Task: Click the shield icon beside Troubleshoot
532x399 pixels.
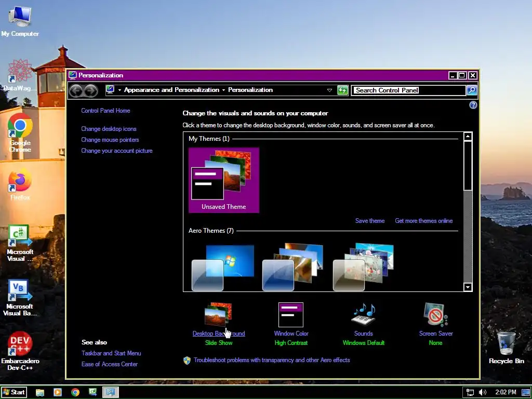Action: (187, 361)
